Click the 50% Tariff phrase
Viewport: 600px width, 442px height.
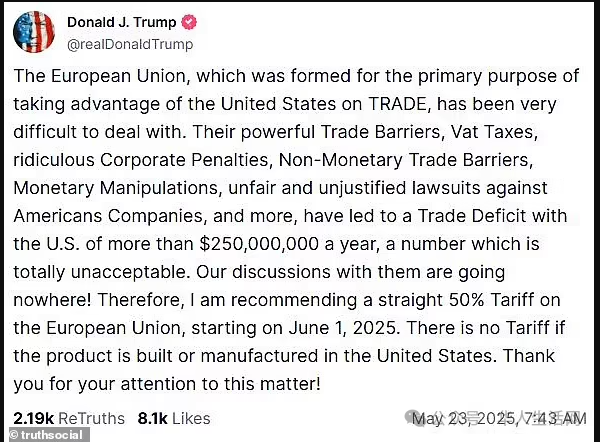[491, 300]
